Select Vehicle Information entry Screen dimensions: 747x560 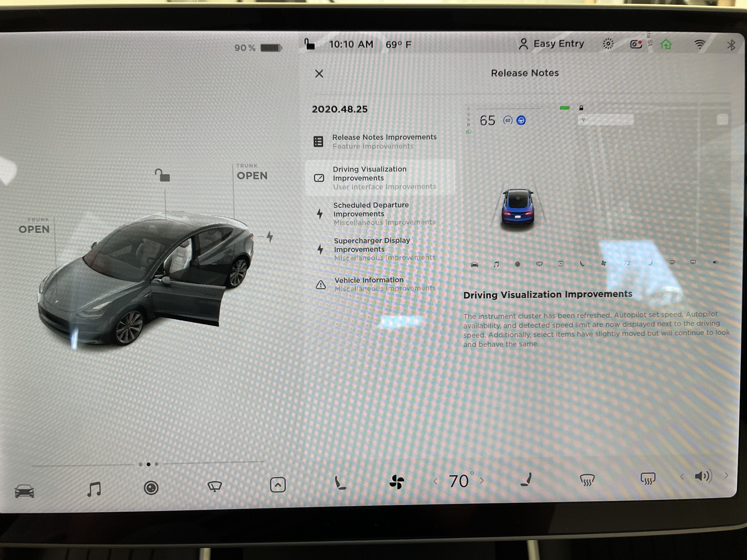(x=380, y=284)
